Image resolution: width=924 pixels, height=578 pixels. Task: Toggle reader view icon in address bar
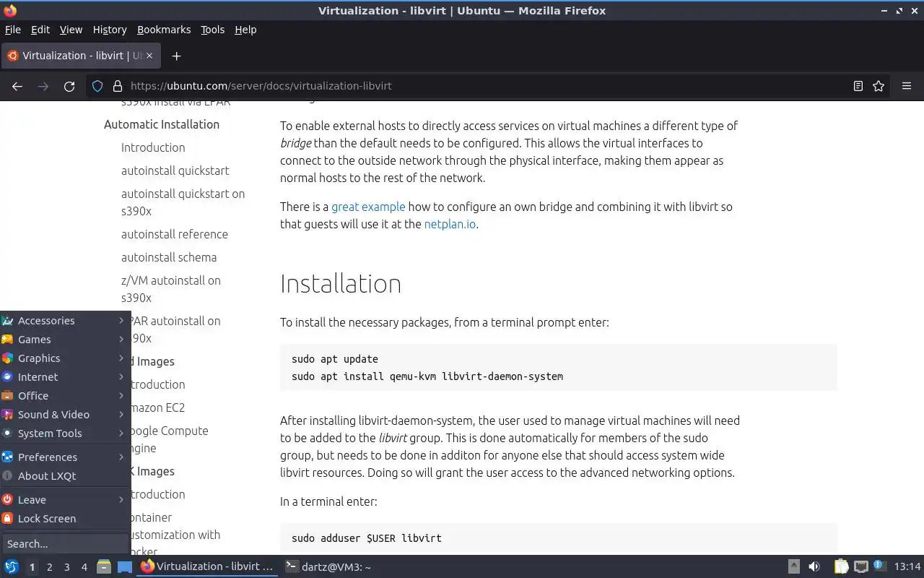coord(858,86)
